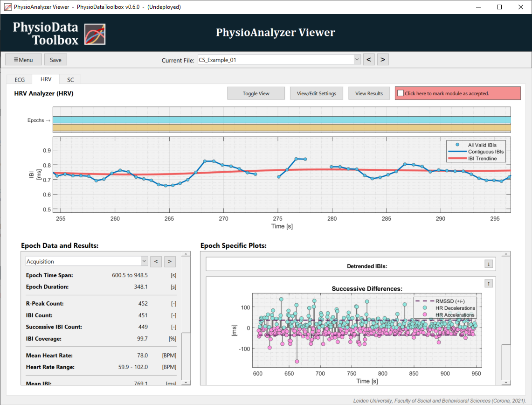The height and width of the screenshot is (405, 532).
Task: Click the Toggle View button
Action: (x=256, y=93)
